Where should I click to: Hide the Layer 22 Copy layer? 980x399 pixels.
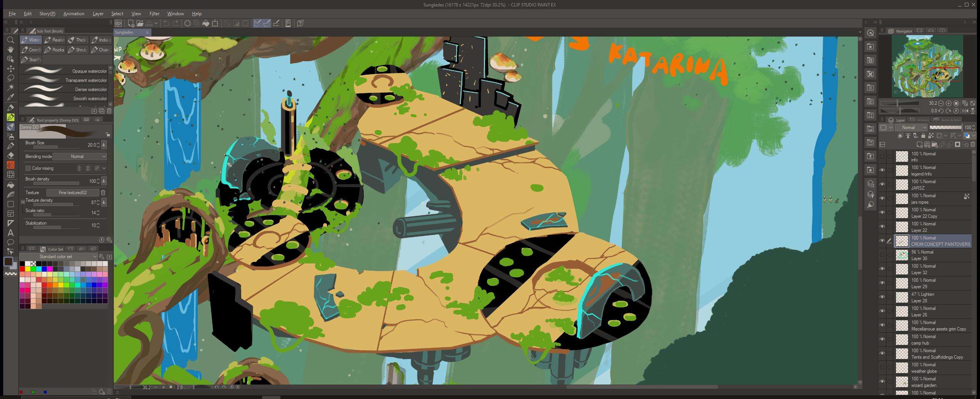(882, 212)
